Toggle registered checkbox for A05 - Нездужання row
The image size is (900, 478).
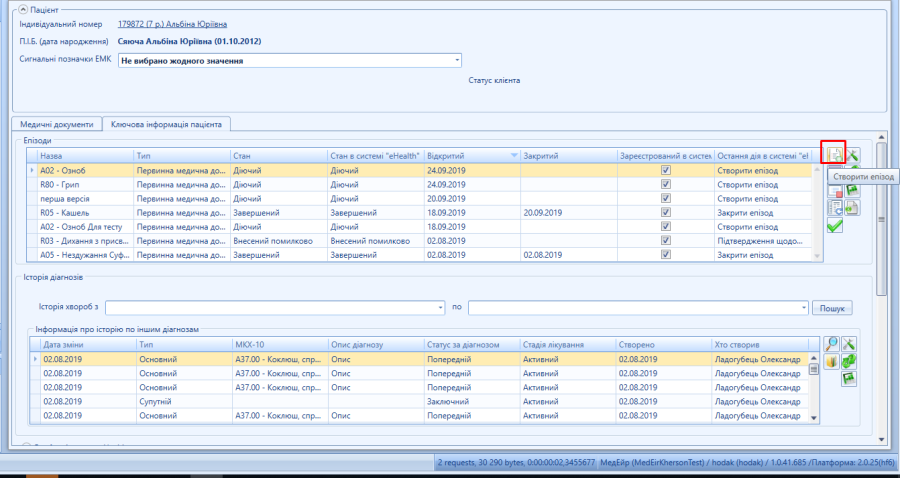click(x=666, y=255)
